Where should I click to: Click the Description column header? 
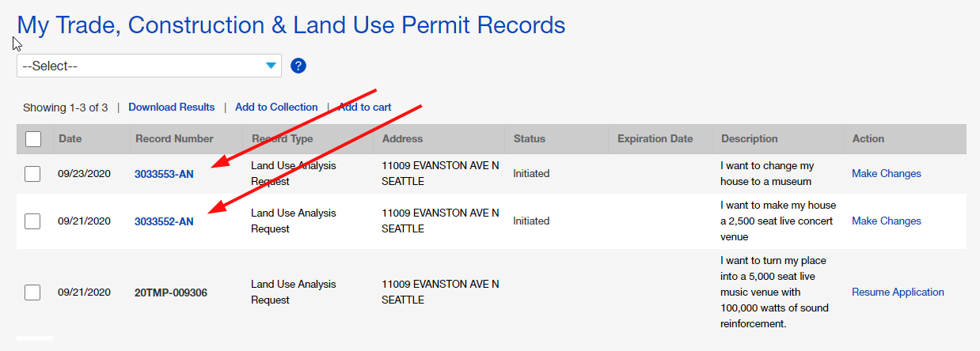(749, 139)
